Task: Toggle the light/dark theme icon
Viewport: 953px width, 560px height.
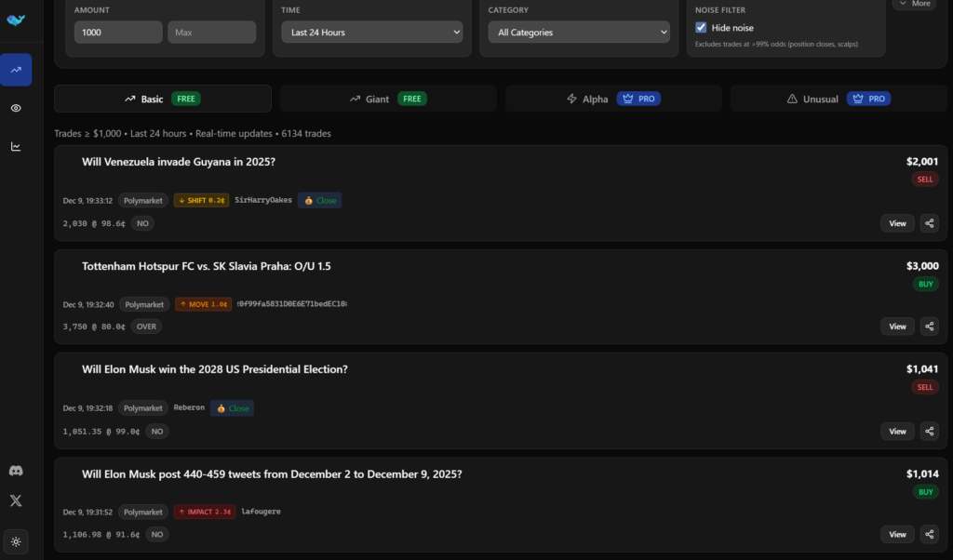Action: (16, 541)
